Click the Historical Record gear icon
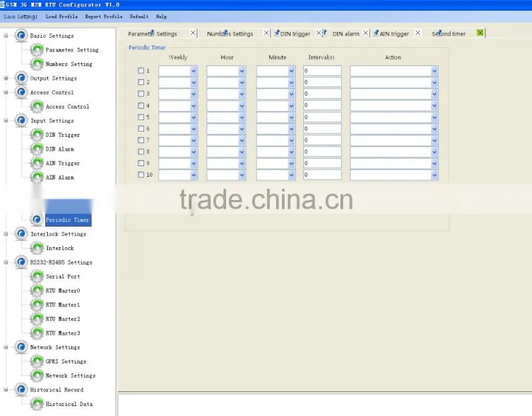The height and width of the screenshot is (416, 532). (x=21, y=389)
